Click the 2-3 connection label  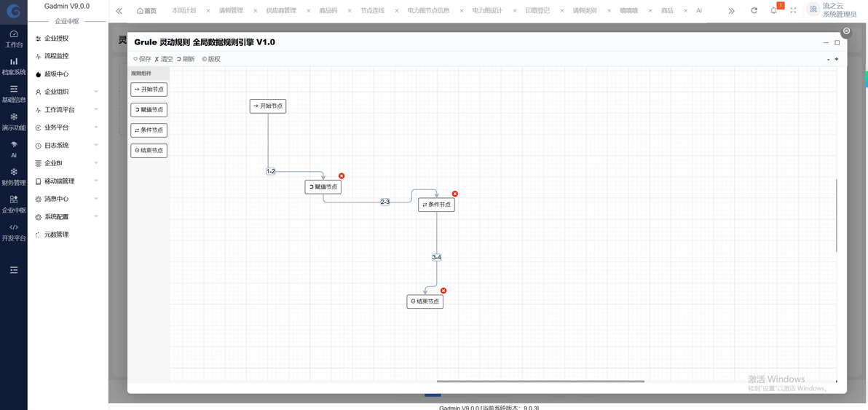click(x=385, y=202)
